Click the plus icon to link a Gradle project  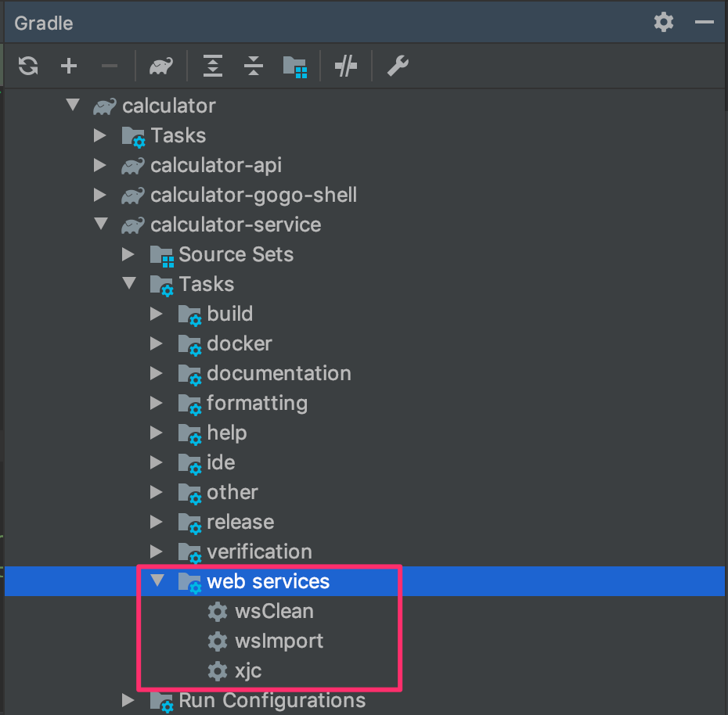tap(69, 66)
